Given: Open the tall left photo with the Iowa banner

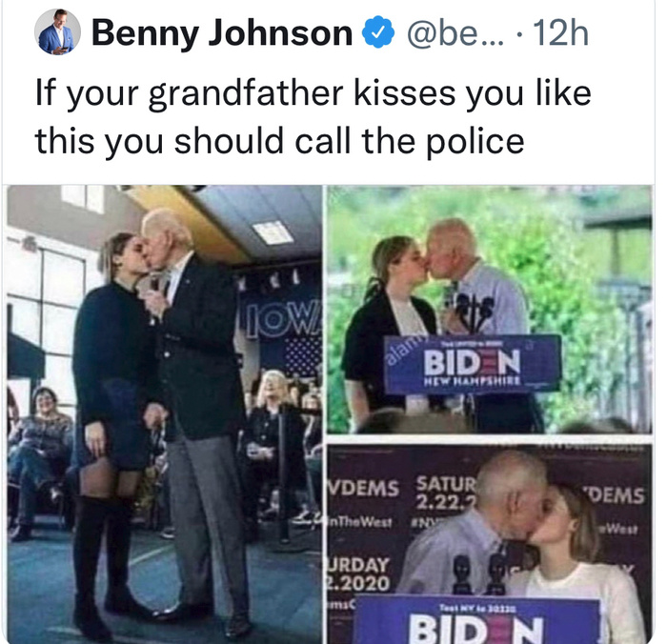Looking at the screenshot, I should pyautogui.click(x=165, y=413).
